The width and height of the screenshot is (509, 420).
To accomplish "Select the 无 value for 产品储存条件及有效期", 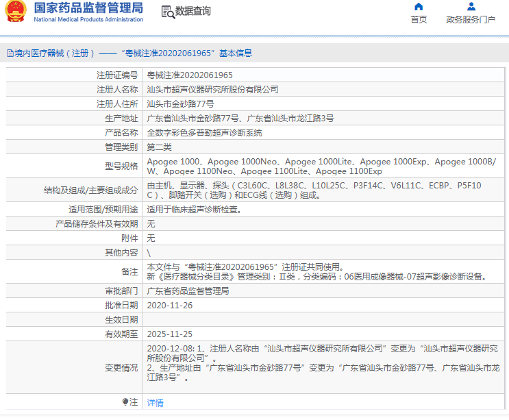I will pos(151,223).
